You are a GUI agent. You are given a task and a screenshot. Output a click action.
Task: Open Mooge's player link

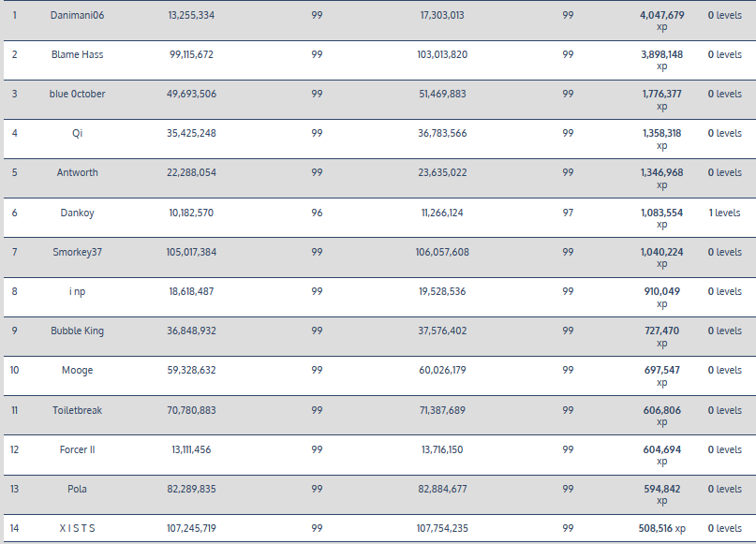click(x=78, y=370)
